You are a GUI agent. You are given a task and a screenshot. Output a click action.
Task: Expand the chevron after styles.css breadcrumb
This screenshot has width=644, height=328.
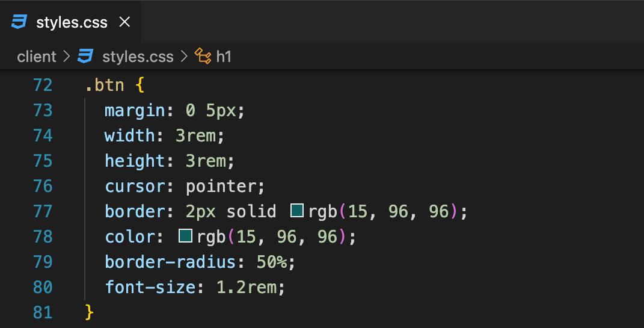184,57
